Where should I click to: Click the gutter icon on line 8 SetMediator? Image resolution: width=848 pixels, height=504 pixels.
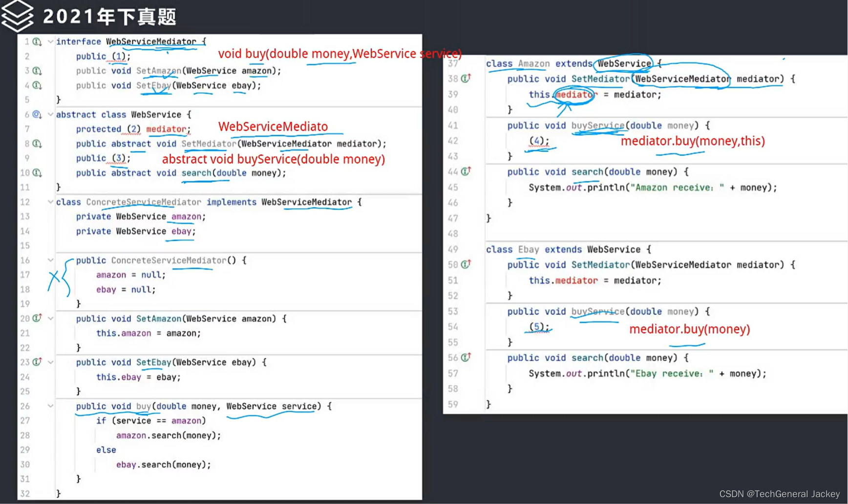[37, 144]
